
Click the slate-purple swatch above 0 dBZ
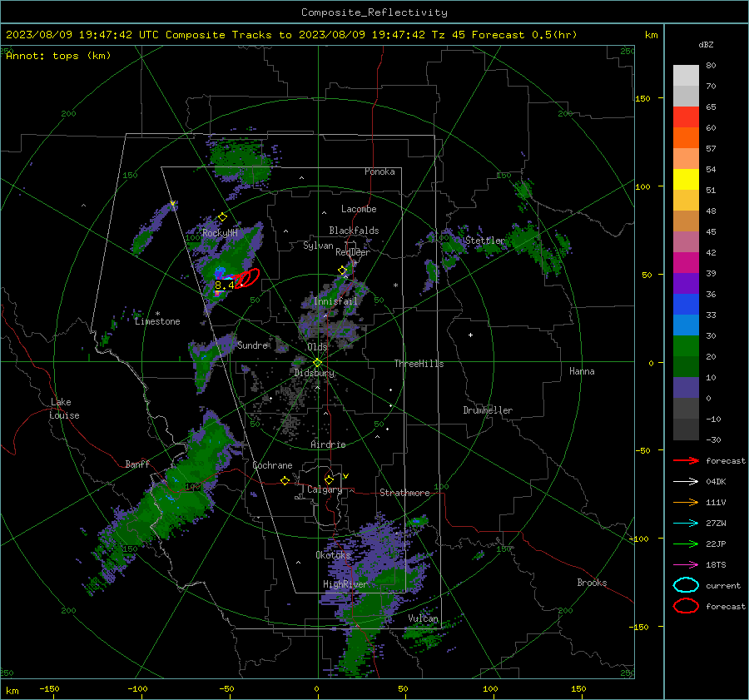click(686, 387)
